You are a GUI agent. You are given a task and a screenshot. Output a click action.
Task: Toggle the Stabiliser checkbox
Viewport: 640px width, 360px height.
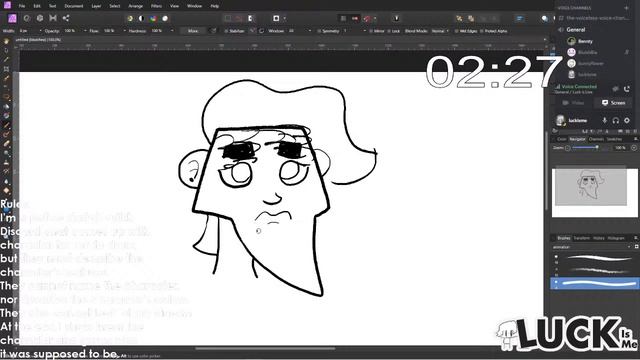[226, 31]
